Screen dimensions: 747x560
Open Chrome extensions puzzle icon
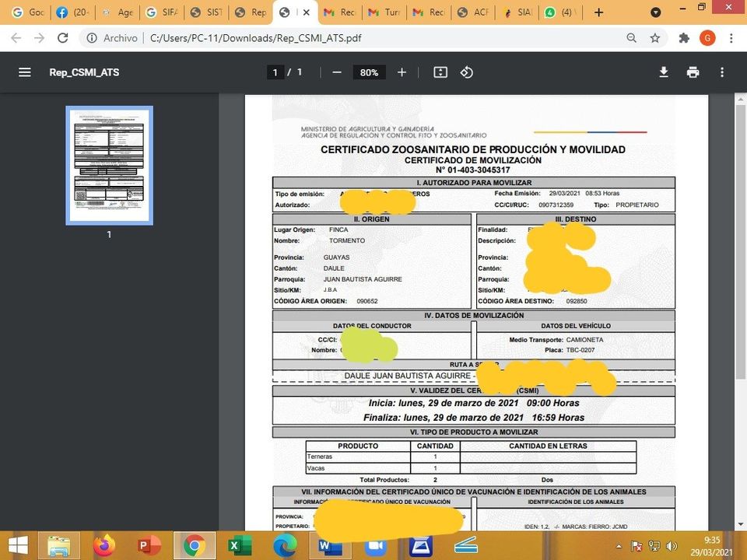684,38
